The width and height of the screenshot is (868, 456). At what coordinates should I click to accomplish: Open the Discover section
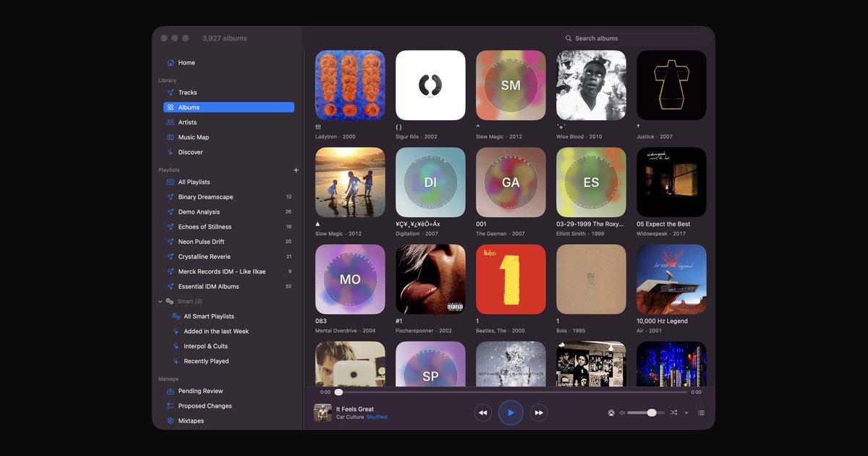tap(229, 152)
